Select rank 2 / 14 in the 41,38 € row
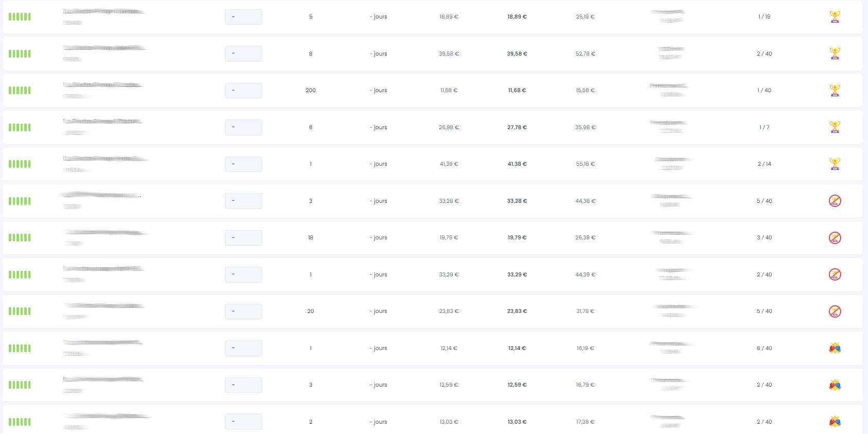The width and height of the screenshot is (868, 434). point(764,164)
